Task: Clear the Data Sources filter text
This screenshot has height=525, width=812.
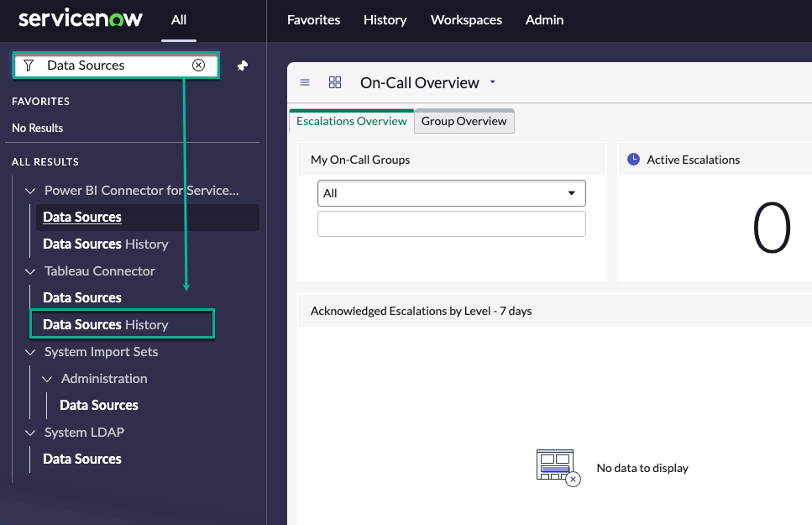Action: pos(199,66)
